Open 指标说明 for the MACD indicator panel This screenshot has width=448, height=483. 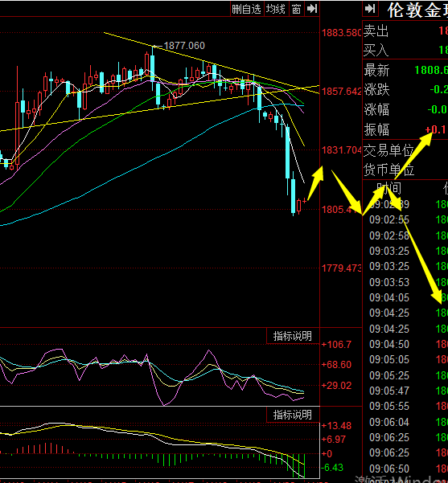coord(292,415)
